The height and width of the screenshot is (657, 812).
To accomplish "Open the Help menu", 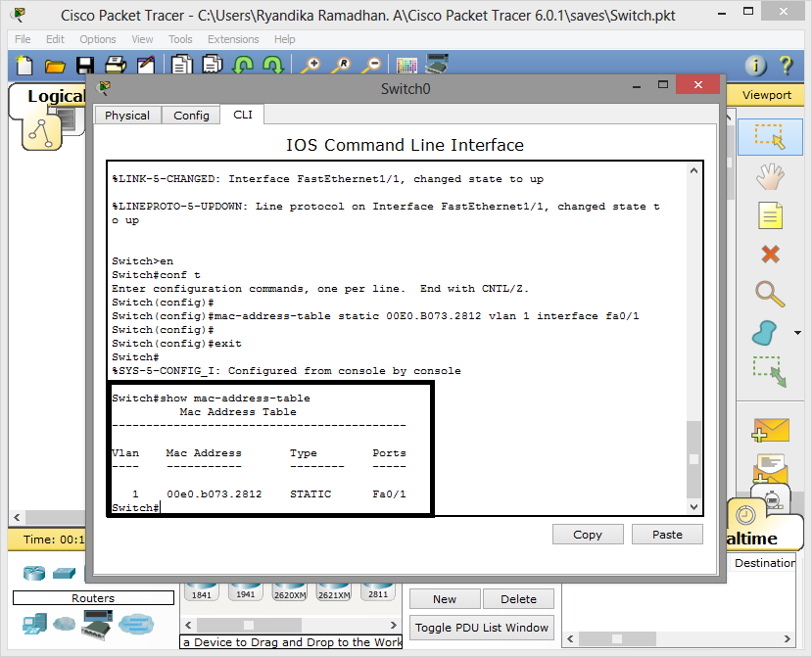I will (x=284, y=39).
